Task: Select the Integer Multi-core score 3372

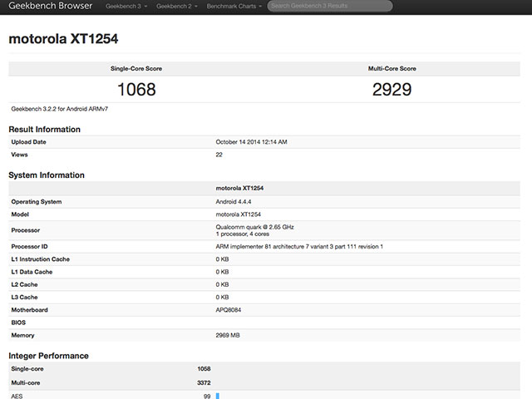Action: [x=204, y=382]
